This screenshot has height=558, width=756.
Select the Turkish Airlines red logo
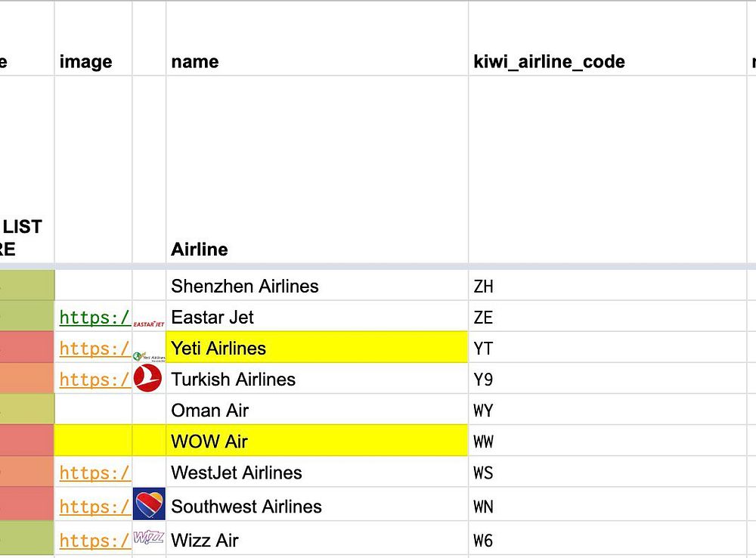pos(148,379)
